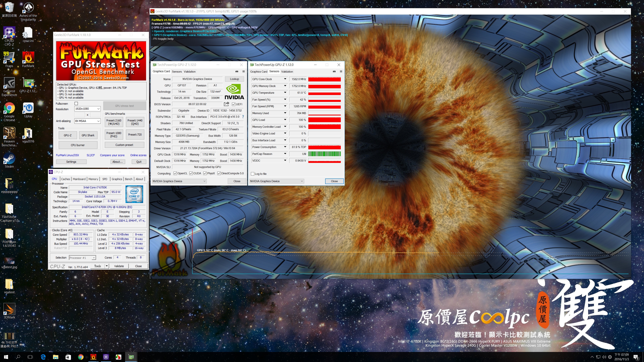
Task: Open the Fraps desktop icon
Action: (9, 59)
